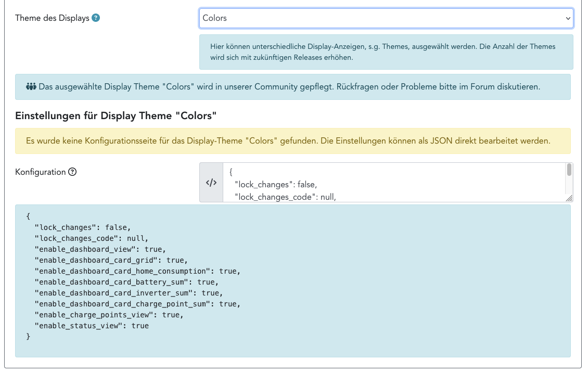Screen dimensions: 588x373
Task: Click preview line "enable_dashboard_card_inverter_sum": true
Action: pos(129,293)
